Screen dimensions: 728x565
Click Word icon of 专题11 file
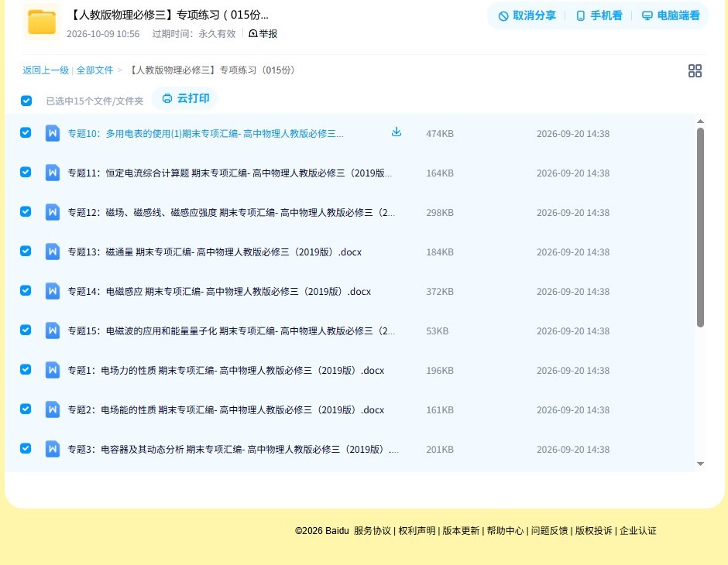53,173
